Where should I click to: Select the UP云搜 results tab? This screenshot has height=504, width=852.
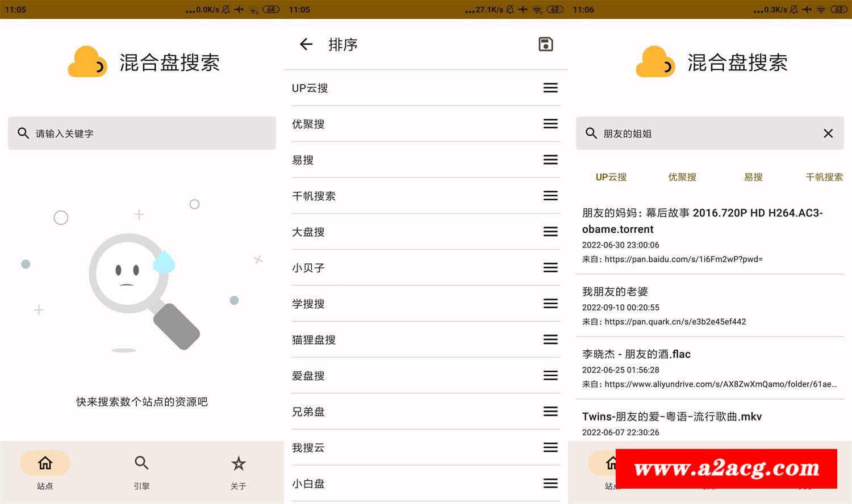click(611, 177)
